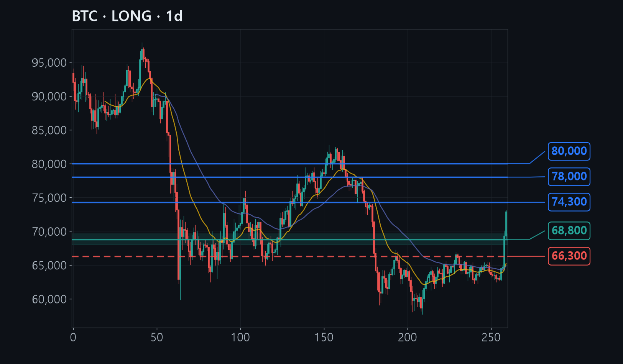
Task: Click the 80,000 y-axis tick label
Action: (x=49, y=164)
